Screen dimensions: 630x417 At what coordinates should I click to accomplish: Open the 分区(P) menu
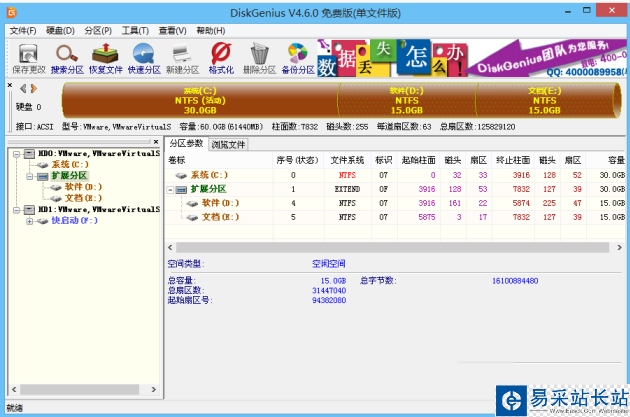(x=98, y=31)
